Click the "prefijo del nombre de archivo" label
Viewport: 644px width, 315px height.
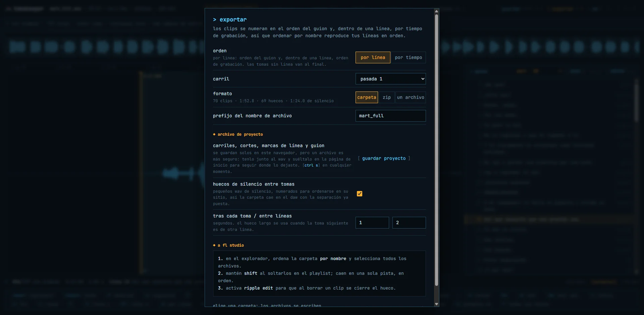point(252,116)
